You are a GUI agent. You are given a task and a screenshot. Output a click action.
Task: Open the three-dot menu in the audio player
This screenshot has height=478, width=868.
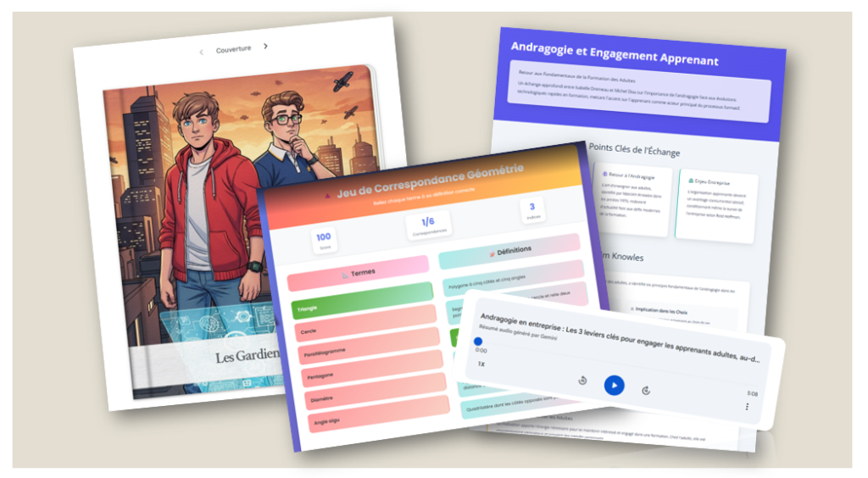[x=747, y=408]
